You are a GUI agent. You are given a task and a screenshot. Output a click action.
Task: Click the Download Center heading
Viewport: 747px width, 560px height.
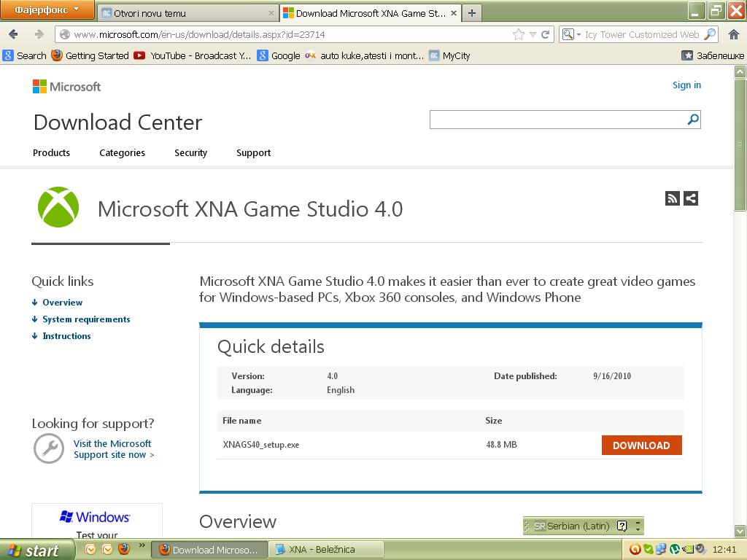pos(117,122)
